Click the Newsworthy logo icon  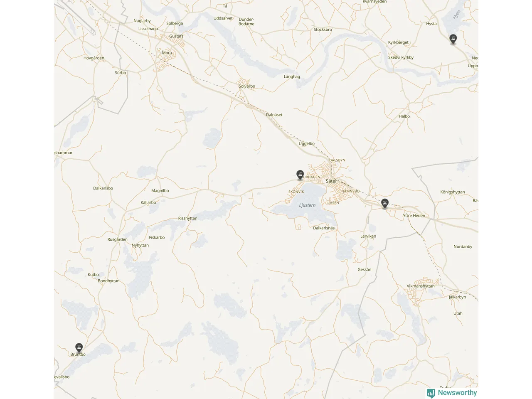tap(431, 393)
